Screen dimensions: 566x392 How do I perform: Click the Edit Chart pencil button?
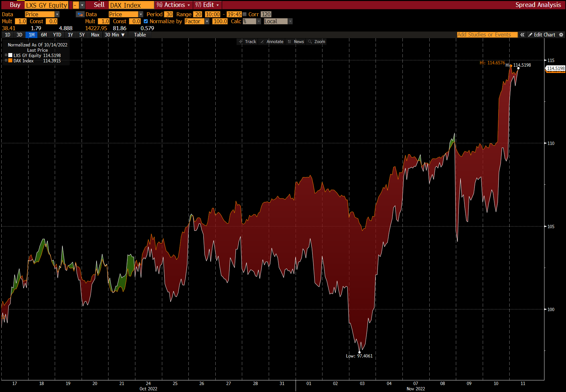[541, 35]
